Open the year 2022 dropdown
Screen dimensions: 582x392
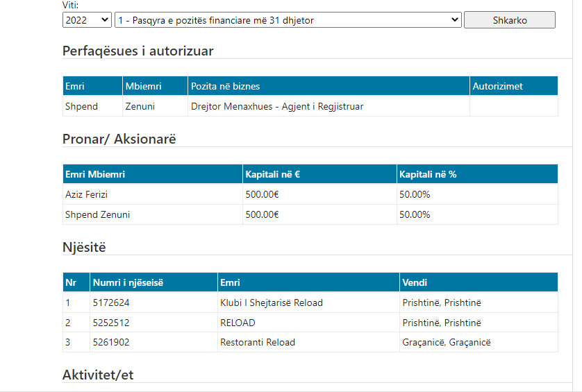87,20
